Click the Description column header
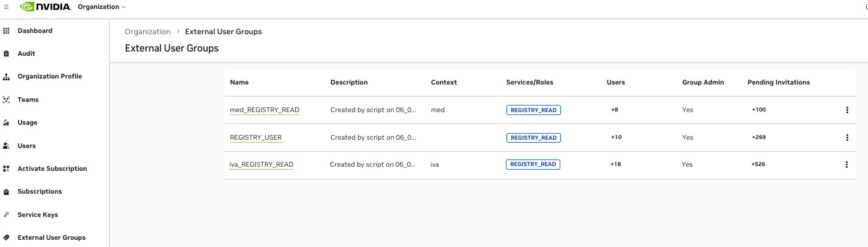 tap(349, 83)
